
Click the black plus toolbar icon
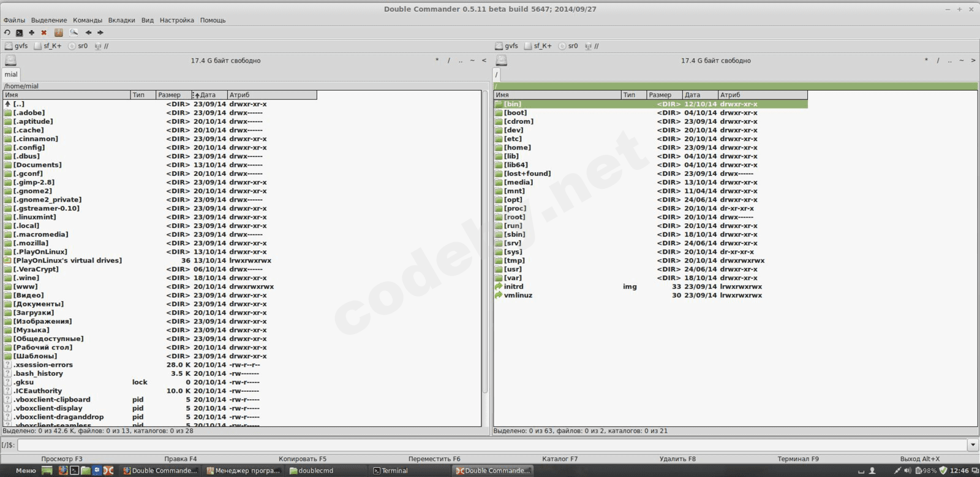click(31, 32)
